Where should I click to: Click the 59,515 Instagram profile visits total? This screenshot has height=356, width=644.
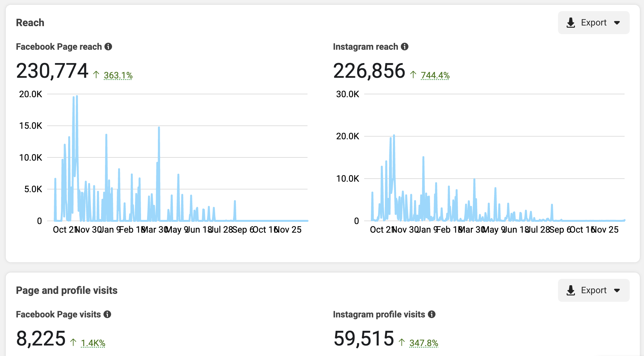pos(364,338)
